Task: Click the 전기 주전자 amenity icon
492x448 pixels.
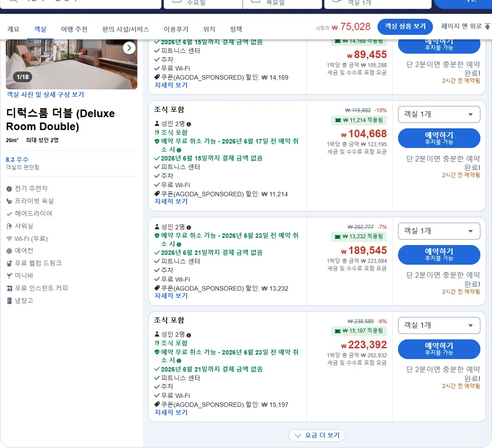Action: click(x=9, y=189)
